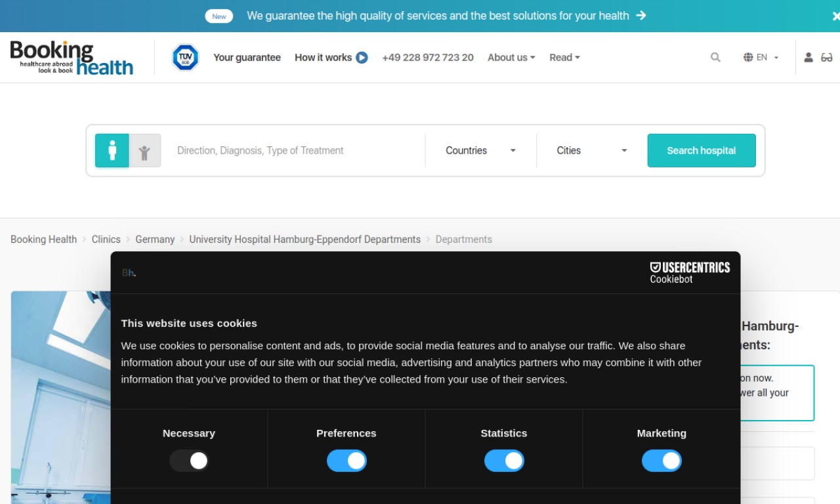The height and width of the screenshot is (504, 840).
Task: Click the Booking Health logo
Action: coord(72,58)
